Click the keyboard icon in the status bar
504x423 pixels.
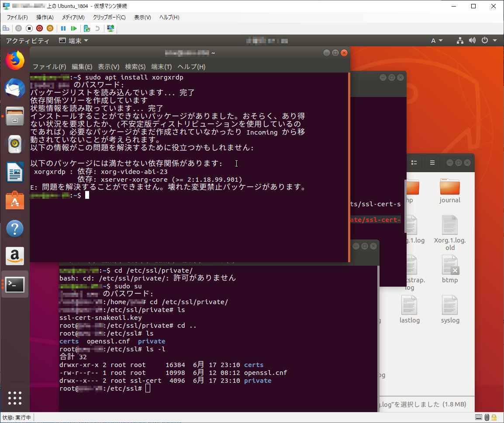479,417
